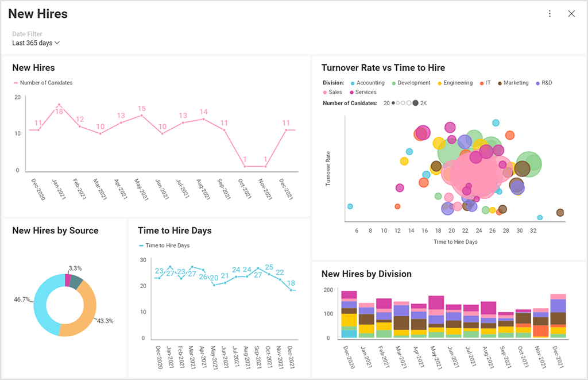Click the Sales legend marker

click(x=325, y=93)
